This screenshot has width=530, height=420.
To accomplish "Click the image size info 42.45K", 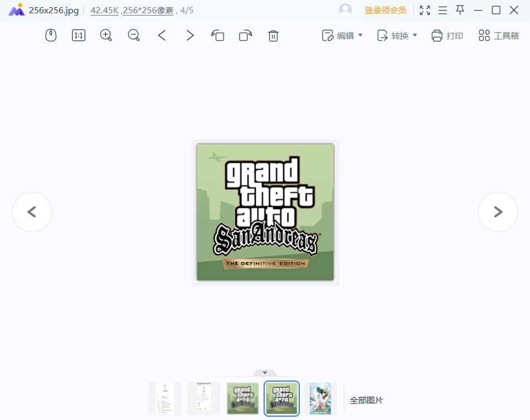I will point(105,11).
